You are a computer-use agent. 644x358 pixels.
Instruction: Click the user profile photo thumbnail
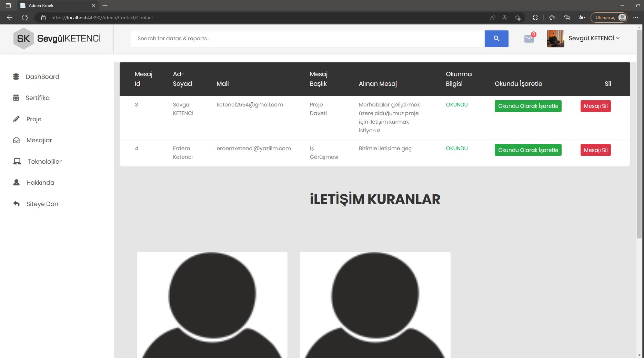click(x=555, y=39)
